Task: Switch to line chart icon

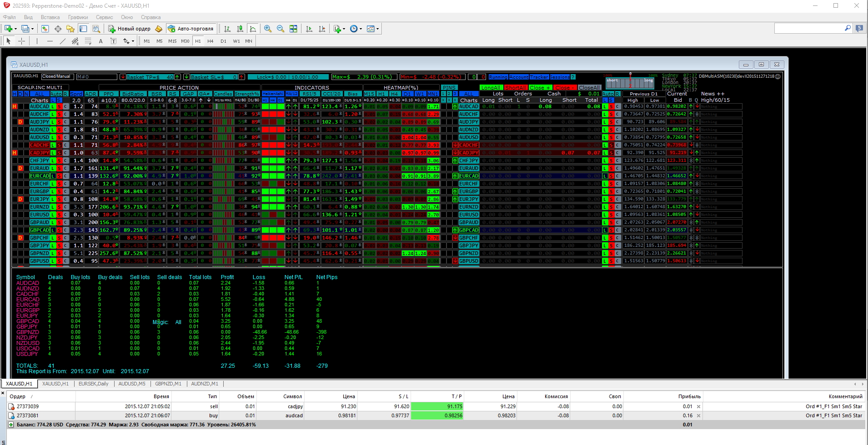Action: point(253,29)
